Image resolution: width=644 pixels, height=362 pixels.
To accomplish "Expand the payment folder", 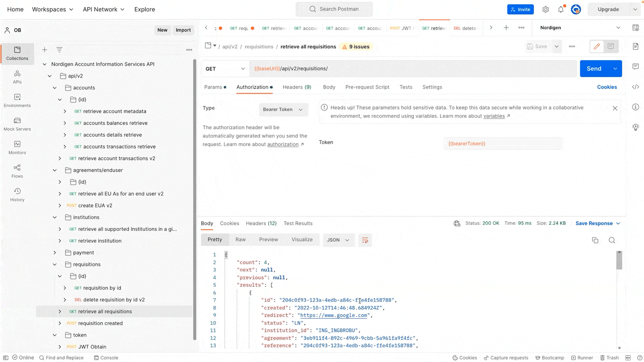I will [55, 252].
